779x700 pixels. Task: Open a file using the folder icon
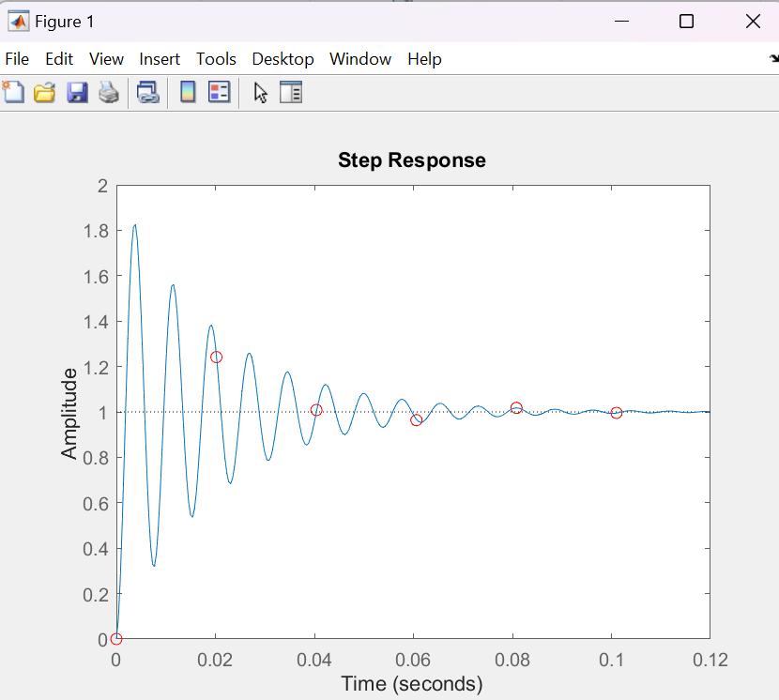(44, 92)
